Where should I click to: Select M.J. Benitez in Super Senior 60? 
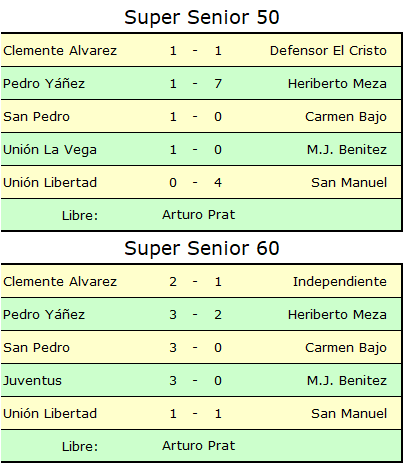pyautogui.click(x=347, y=381)
